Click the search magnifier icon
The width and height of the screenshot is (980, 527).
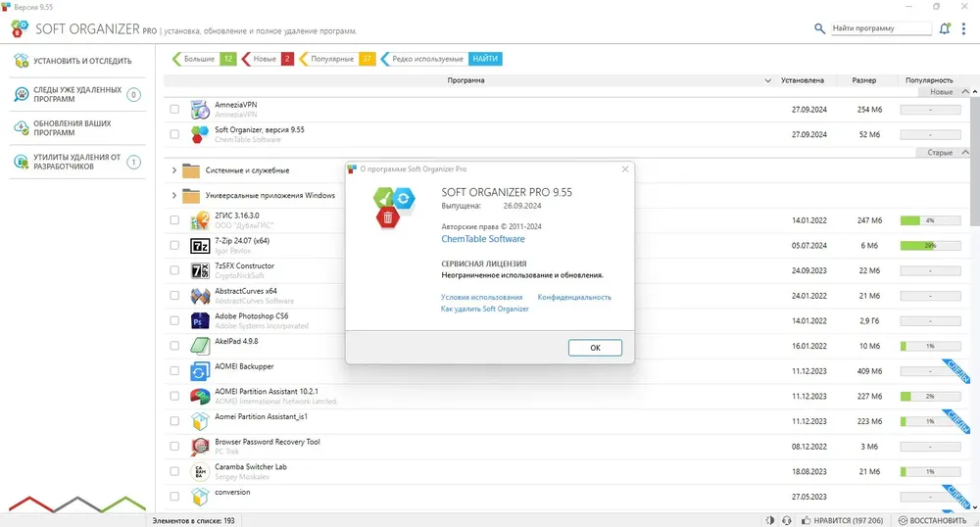coord(819,28)
